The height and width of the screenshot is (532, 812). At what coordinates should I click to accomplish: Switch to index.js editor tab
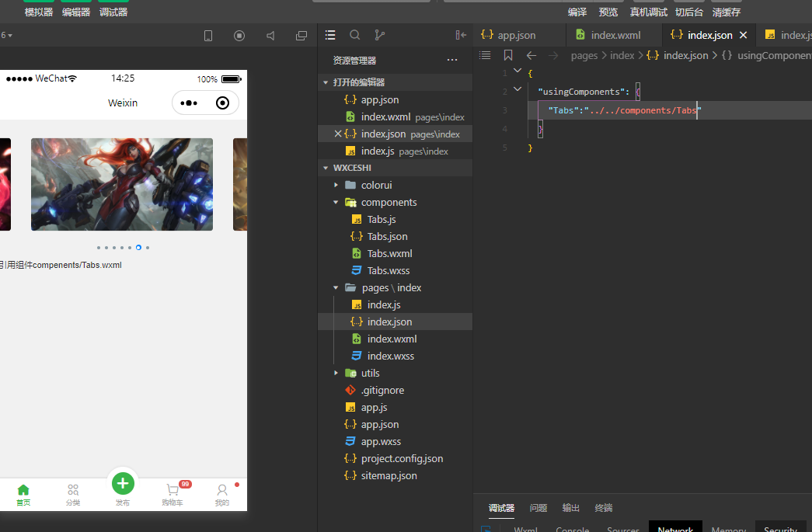[786, 35]
